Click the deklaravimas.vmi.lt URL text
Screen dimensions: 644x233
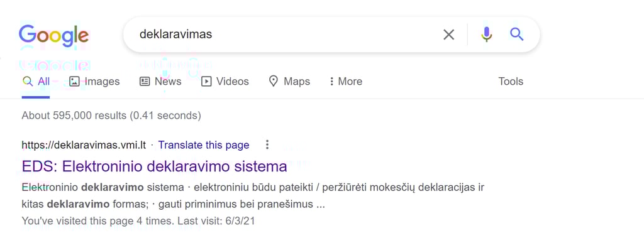pyautogui.click(x=84, y=145)
